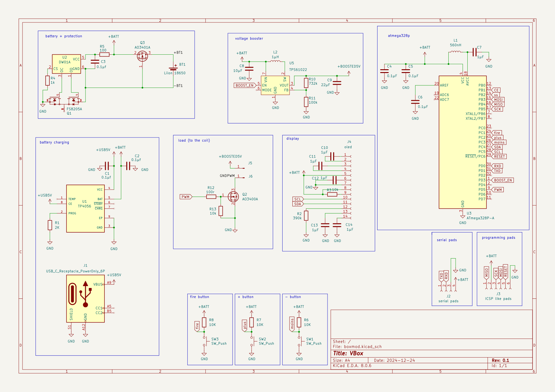Select pull-up resistor R7 10K
Viewport: 555px width, 392px height.
coord(252,322)
